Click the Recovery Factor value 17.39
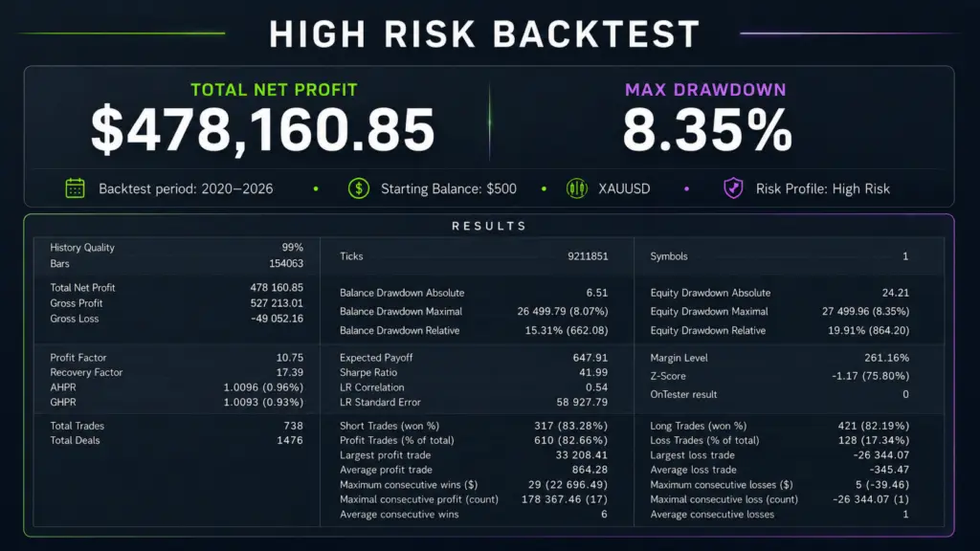Image resolution: width=980 pixels, height=551 pixels. 290,372
